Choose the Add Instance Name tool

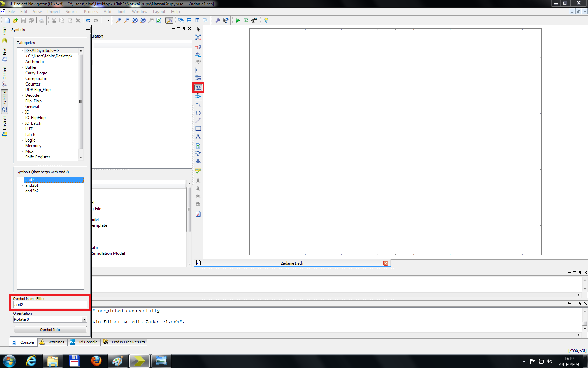(198, 96)
